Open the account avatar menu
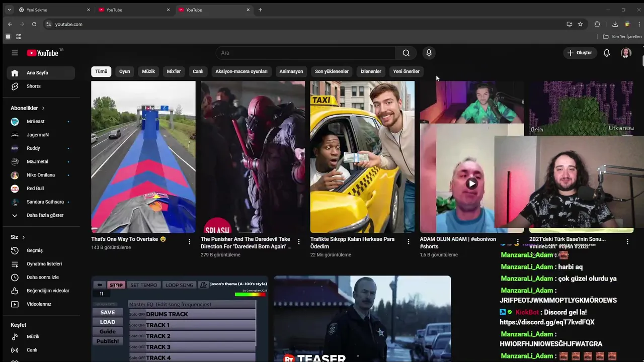Viewport: 644px width, 362px height. coord(626,53)
